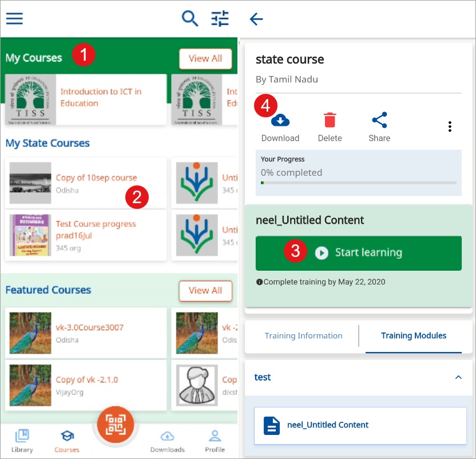Tap the back arrow
The height and width of the screenshot is (459, 476).
[x=256, y=19]
